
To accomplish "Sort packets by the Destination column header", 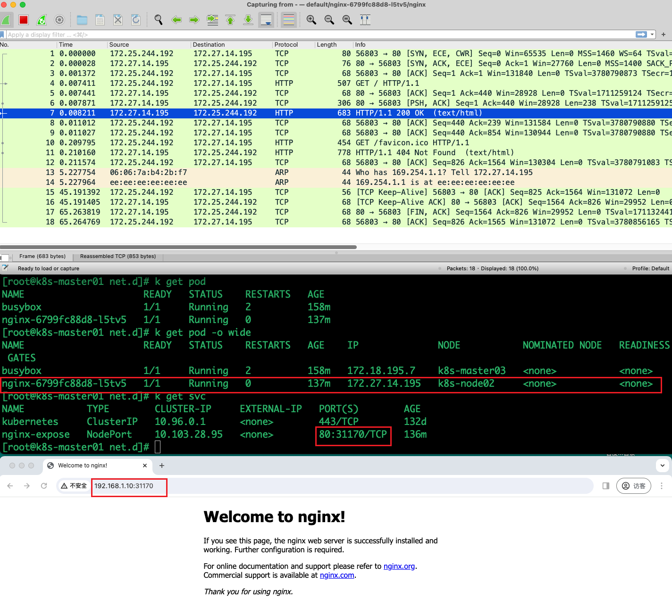I will click(232, 45).
